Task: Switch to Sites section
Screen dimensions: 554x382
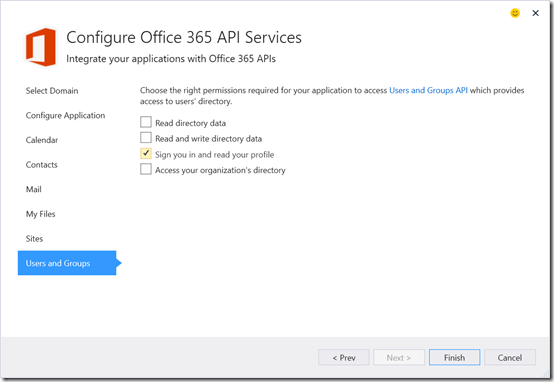Action: click(34, 239)
